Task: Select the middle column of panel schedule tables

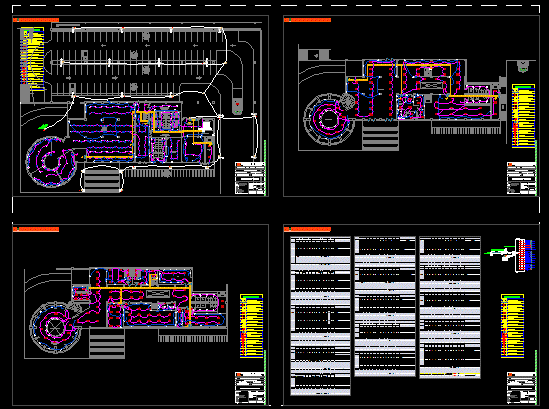Action: (x=385, y=306)
